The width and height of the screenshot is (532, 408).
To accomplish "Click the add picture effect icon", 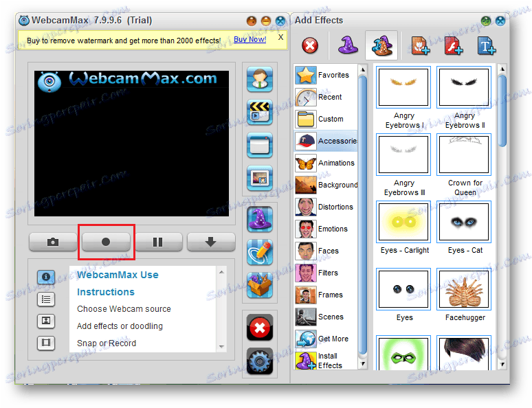I will point(421,46).
